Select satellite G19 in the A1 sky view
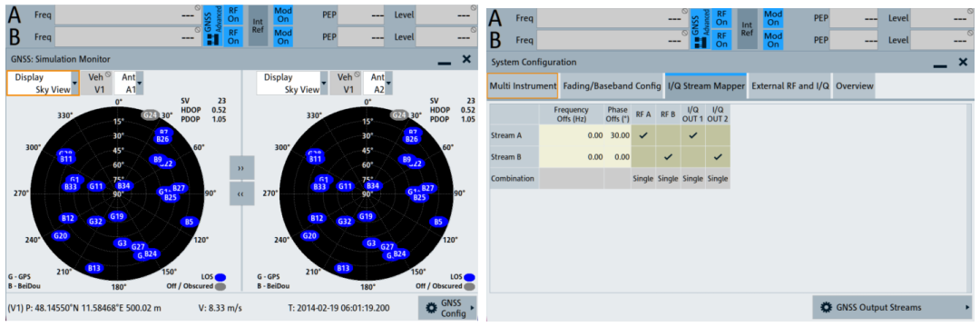Image resolution: width=980 pixels, height=327 pixels. pos(117,216)
